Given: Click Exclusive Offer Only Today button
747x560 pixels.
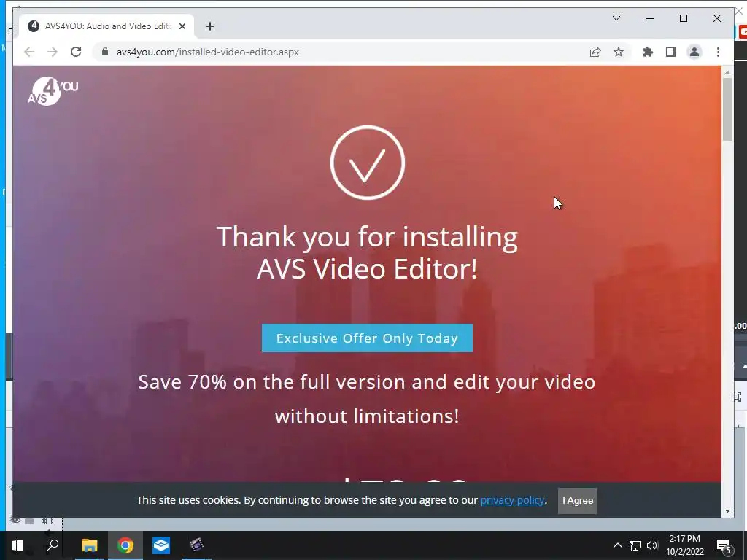Looking at the screenshot, I should pyautogui.click(x=367, y=338).
